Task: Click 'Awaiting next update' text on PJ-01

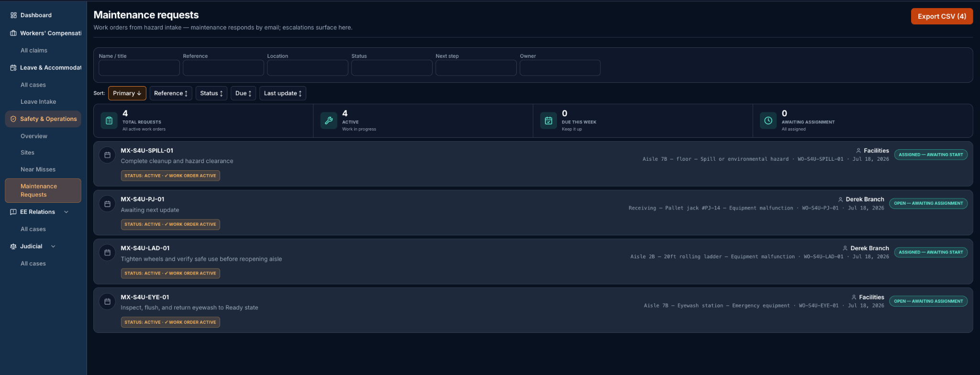Action: (x=150, y=210)
